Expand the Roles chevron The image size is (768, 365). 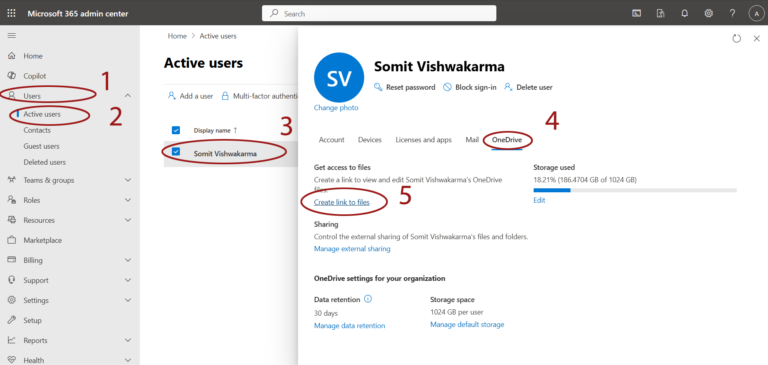pyautogui.click(x=128, y=200)
